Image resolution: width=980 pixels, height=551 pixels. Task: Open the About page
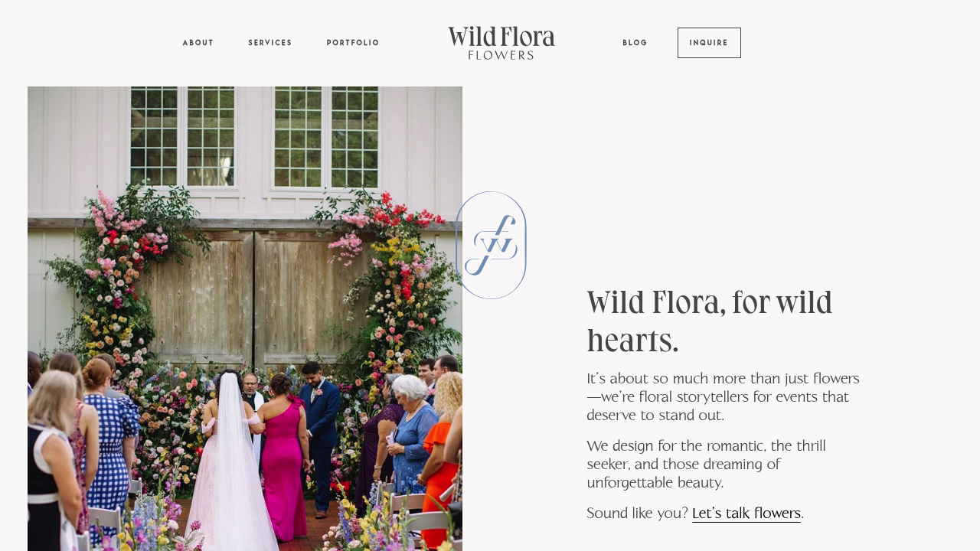(198, 43)
